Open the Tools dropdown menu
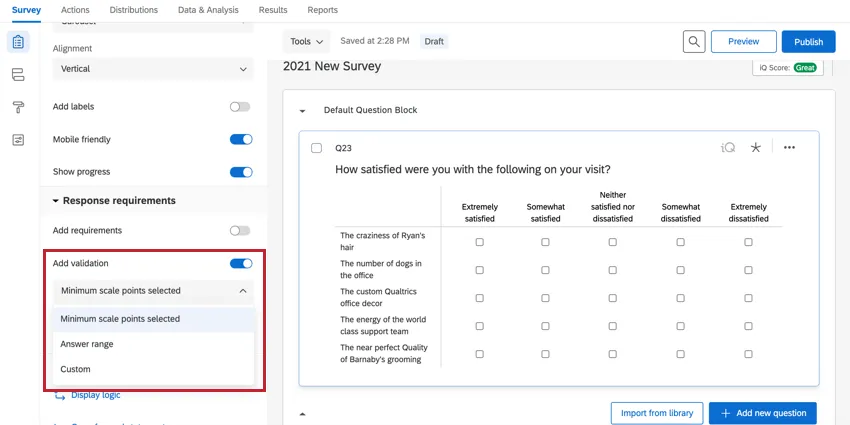This screenshot has height=425, width=850. [x=307, y=42]
